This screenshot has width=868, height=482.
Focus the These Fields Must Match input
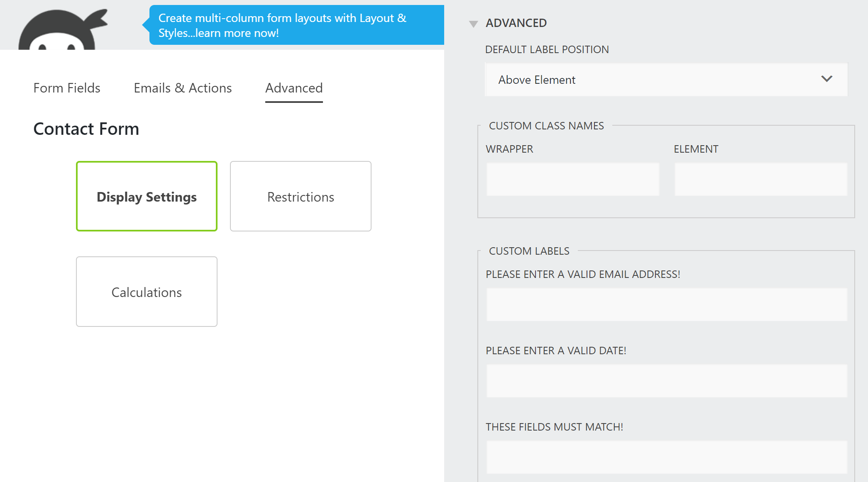[666, 457]
